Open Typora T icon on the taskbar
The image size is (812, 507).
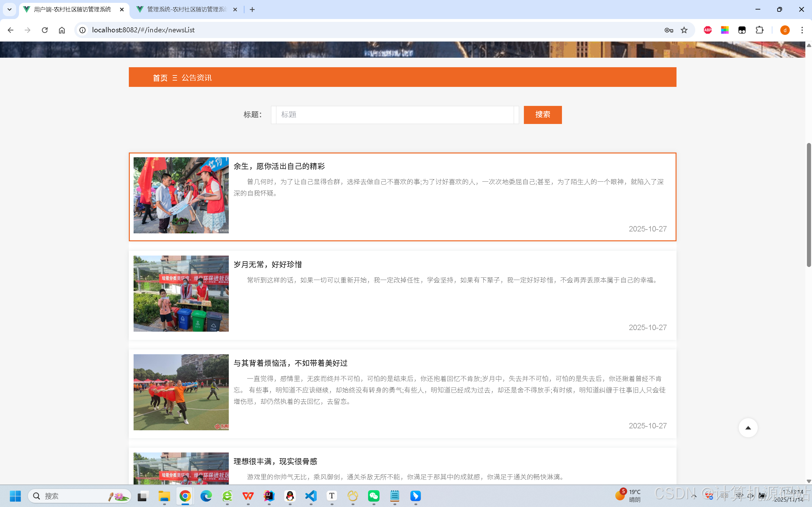332,496
